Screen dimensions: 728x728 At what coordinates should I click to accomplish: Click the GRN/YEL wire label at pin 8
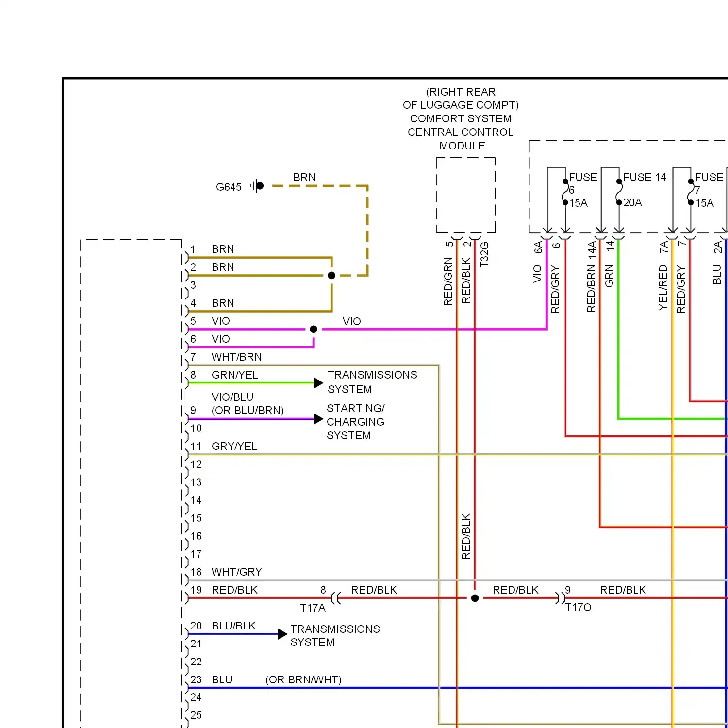[235, 375]
